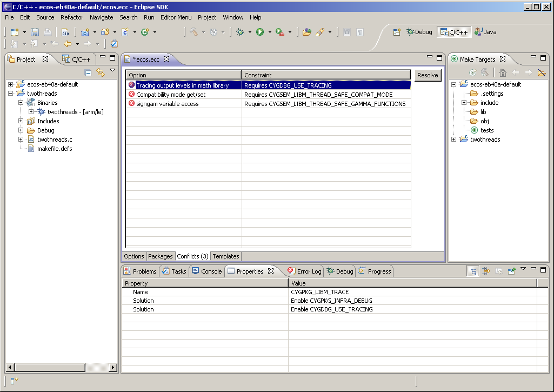
Task: Open the New wizard dropdown arrow
Action: [24, 32]
